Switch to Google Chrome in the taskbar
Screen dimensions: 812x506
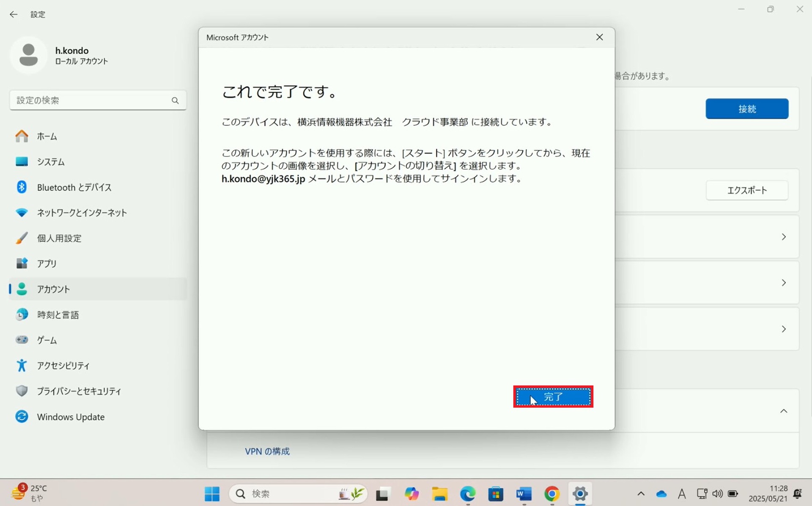pyautogui.click(x=552, y=494)
